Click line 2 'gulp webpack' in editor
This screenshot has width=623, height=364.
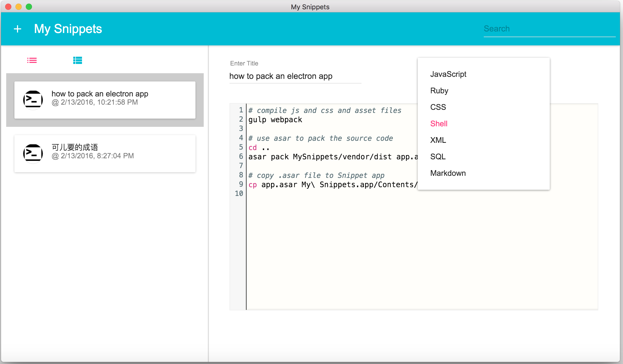[x=275, y=120]
